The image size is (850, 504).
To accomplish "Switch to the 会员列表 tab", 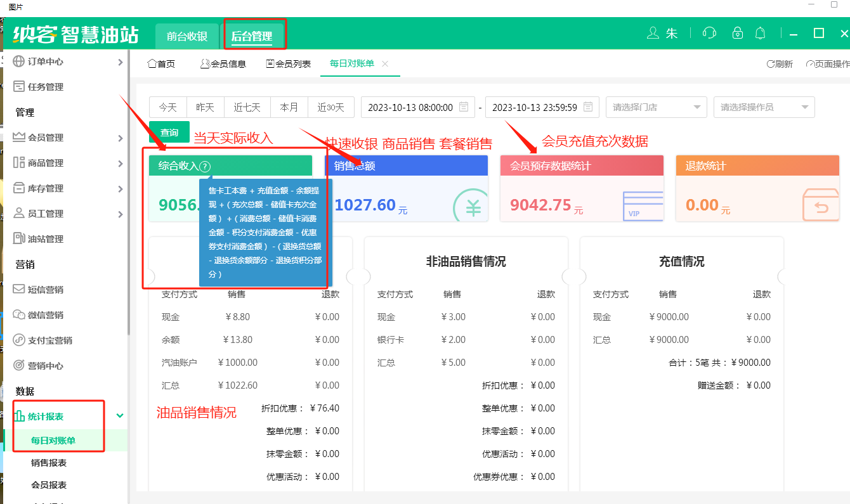I will click(x=288, y=63).
